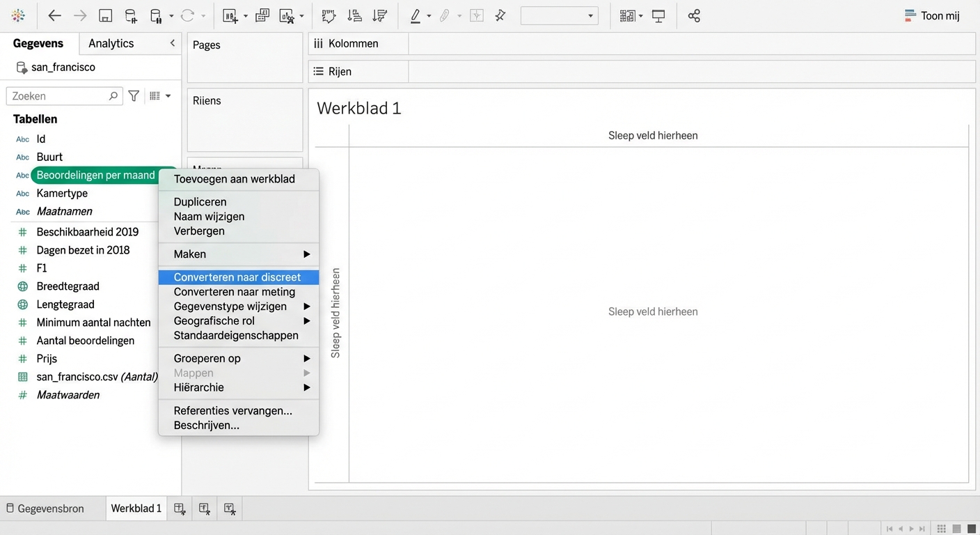Click the back arrow to undo
Screen dimensions: 980x535
[x=54, y=16]
